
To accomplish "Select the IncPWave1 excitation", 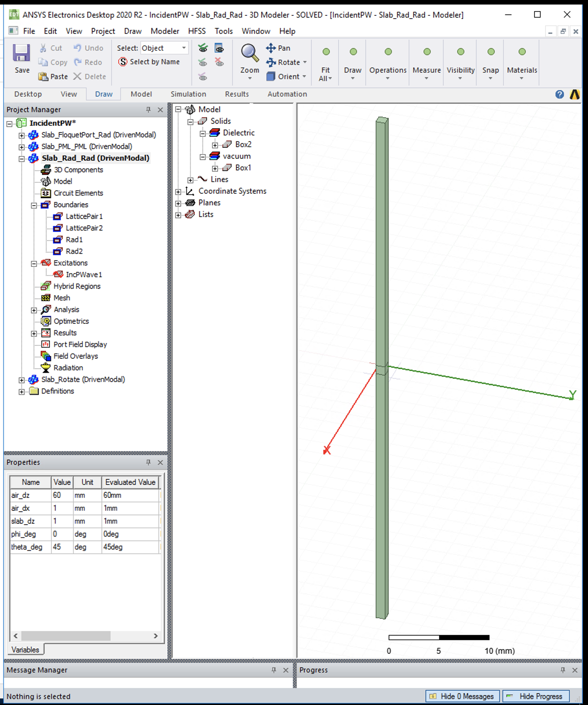I will 84,274.
